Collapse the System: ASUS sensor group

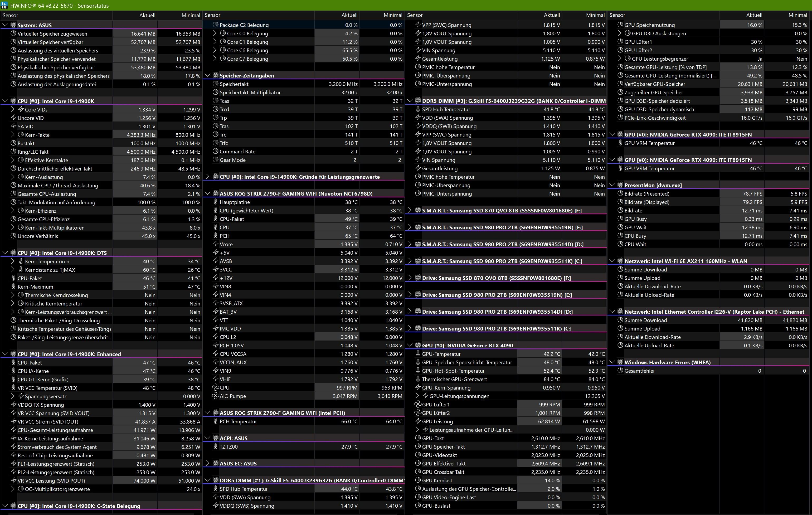[x=5, y=25]
